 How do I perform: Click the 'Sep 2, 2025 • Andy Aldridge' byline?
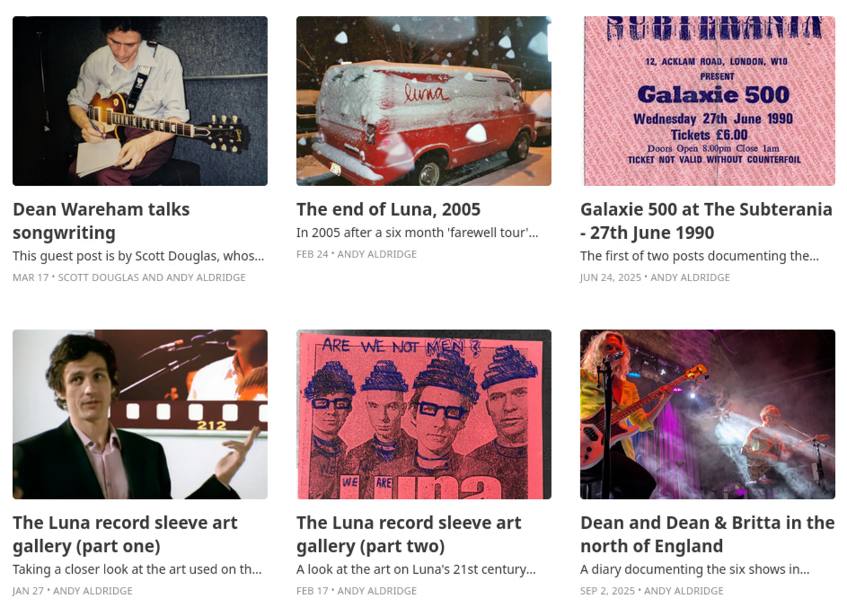(x=652, y=591)
